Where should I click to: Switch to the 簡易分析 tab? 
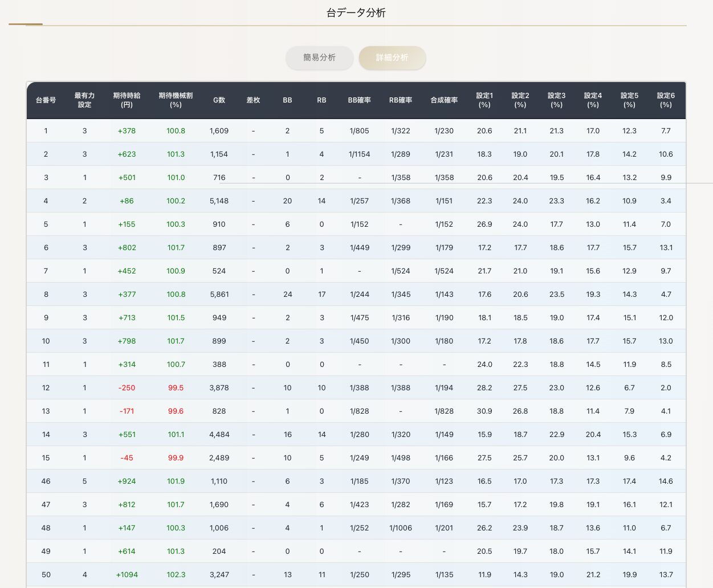(319, 58)
